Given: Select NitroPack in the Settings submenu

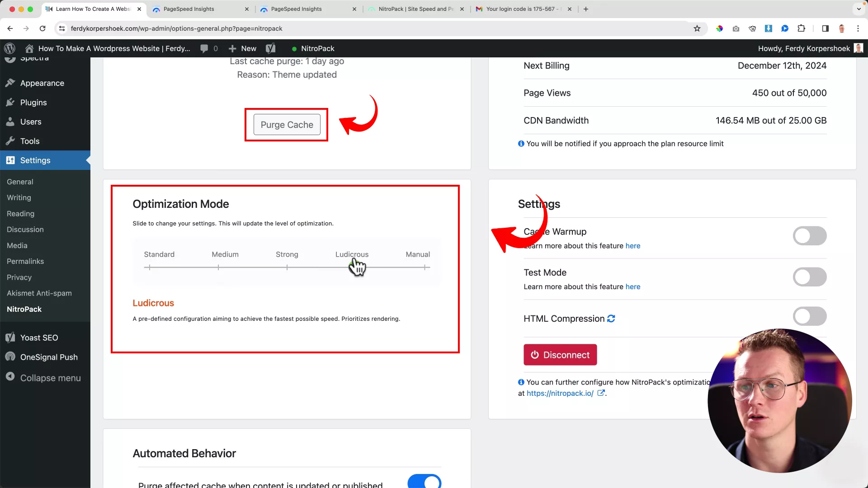Looking at the screenshot, I should (24, 309).
